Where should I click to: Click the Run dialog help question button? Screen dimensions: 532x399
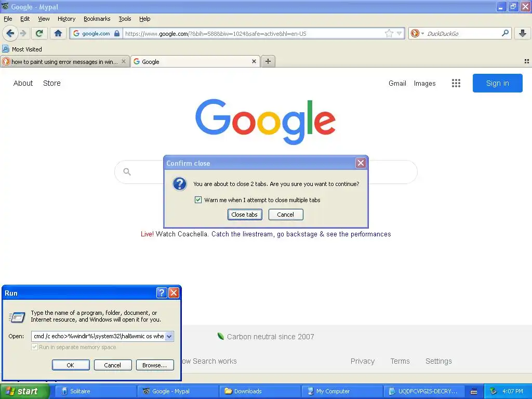(x=162, y=292)
